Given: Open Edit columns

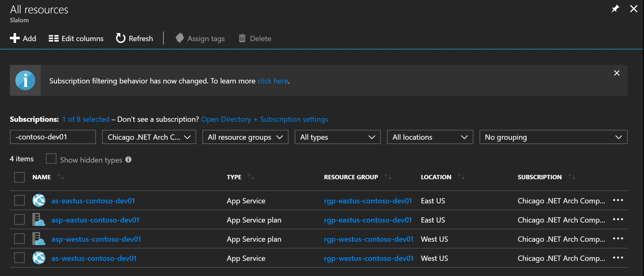Looking at the screenshot, I should [76, 38].
